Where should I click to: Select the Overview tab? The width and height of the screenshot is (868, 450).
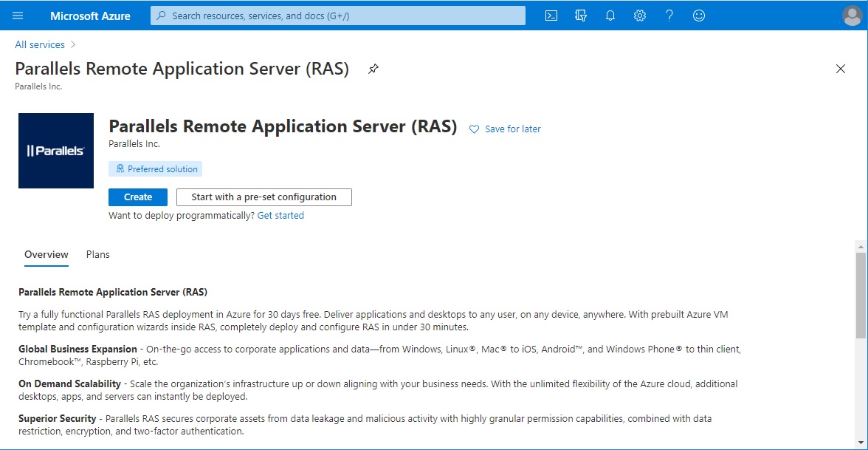46,253
